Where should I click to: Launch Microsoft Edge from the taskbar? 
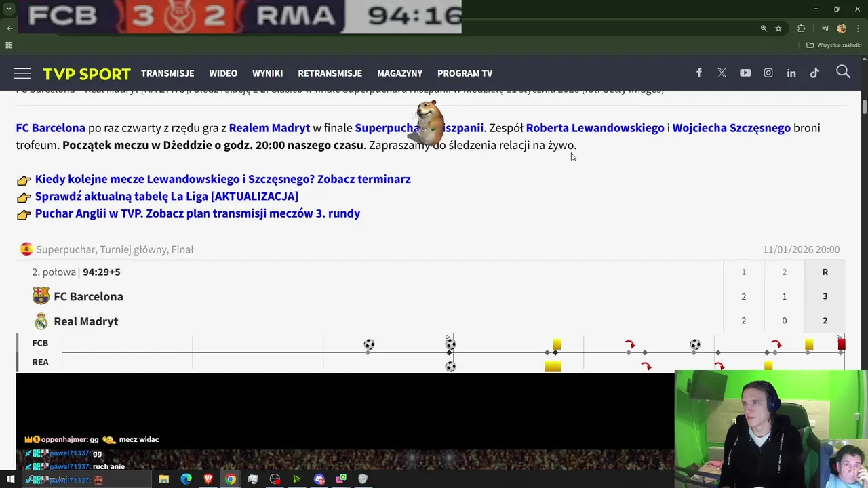click(186, 479)
